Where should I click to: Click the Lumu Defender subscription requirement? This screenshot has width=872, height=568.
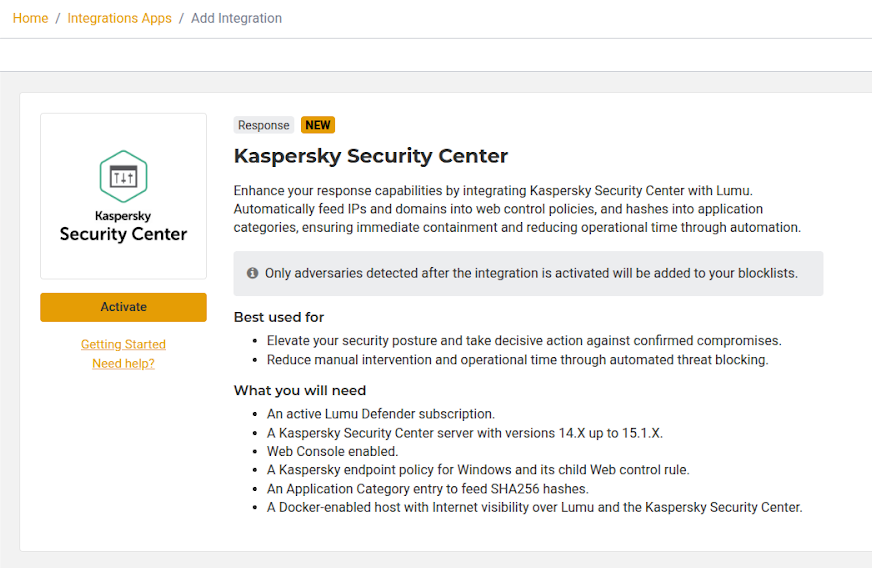click(381, 413)
